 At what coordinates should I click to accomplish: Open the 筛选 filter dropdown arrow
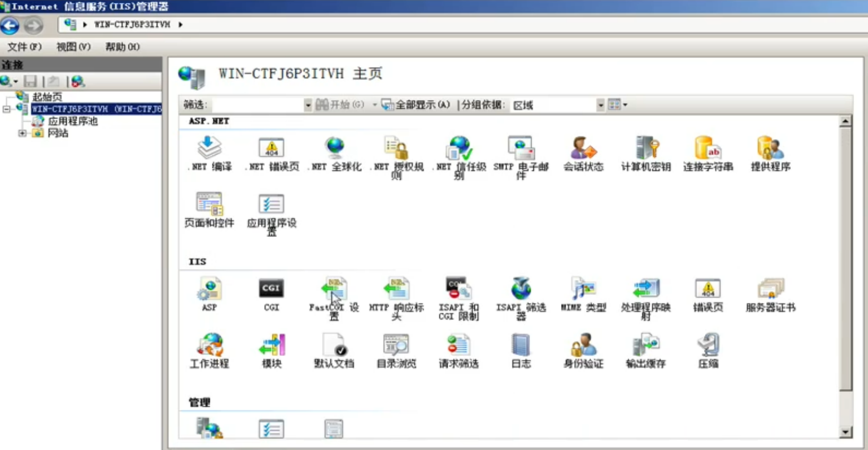point(308,105)
